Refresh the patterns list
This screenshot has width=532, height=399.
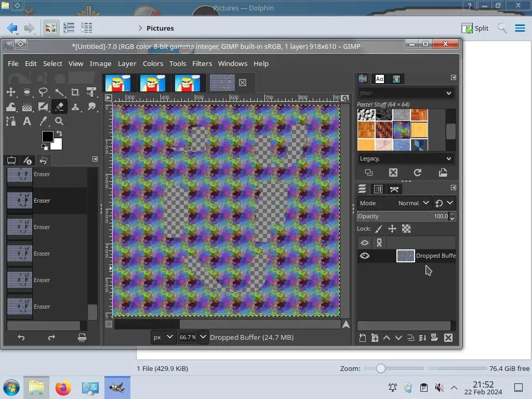(417, 172)
